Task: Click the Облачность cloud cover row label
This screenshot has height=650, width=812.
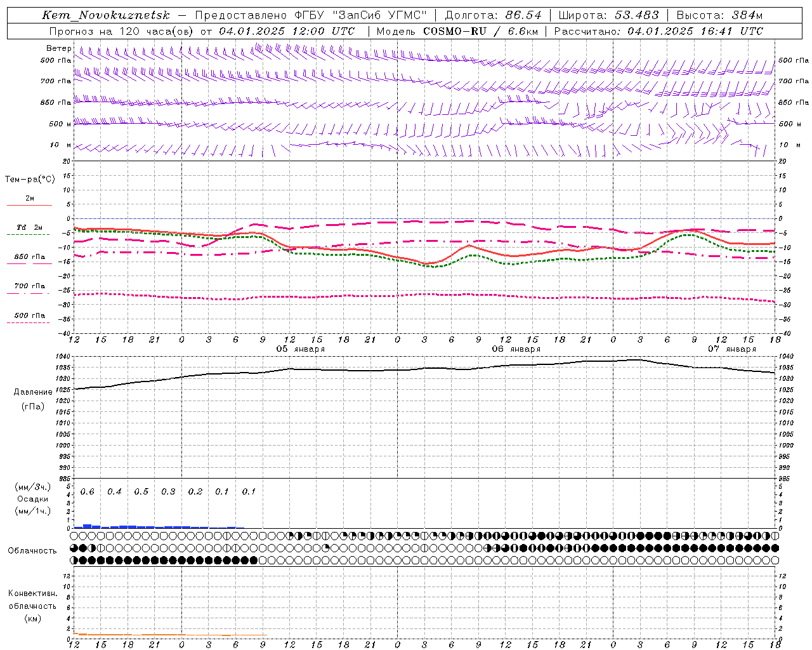Action: [32, 551]
